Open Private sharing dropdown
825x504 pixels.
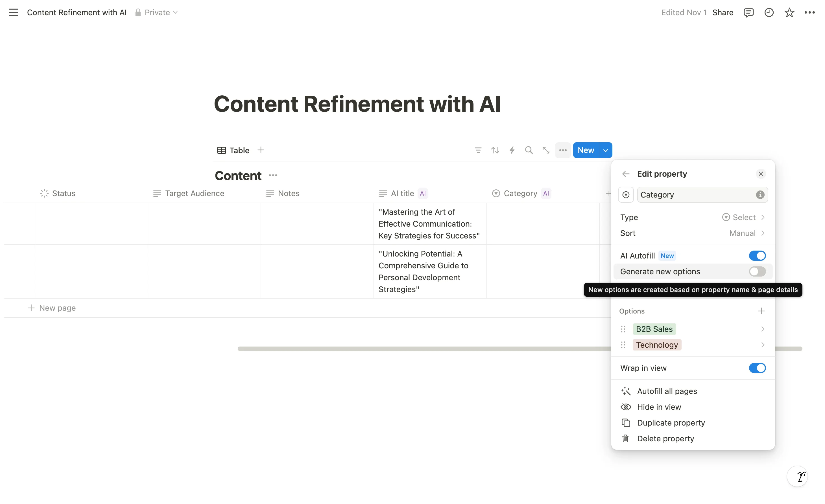[157, 12]
